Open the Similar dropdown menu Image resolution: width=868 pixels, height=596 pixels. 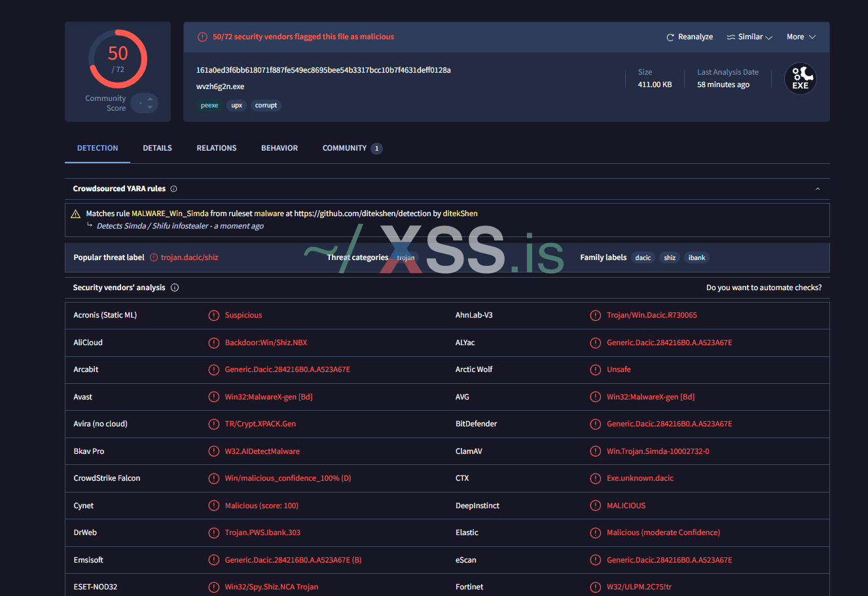pyautogui.click(x=750, y=37)
